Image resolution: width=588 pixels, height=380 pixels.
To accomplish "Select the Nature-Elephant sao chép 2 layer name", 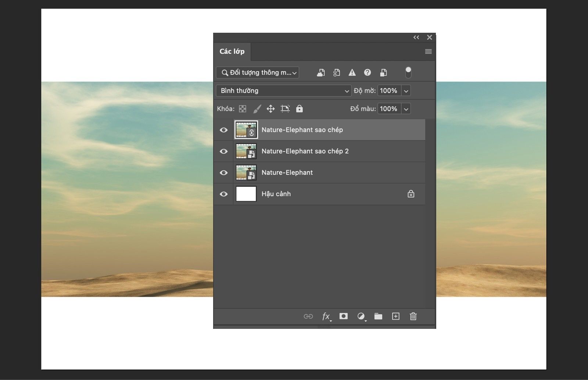I will pyautogui.click(x=305, y=151).
